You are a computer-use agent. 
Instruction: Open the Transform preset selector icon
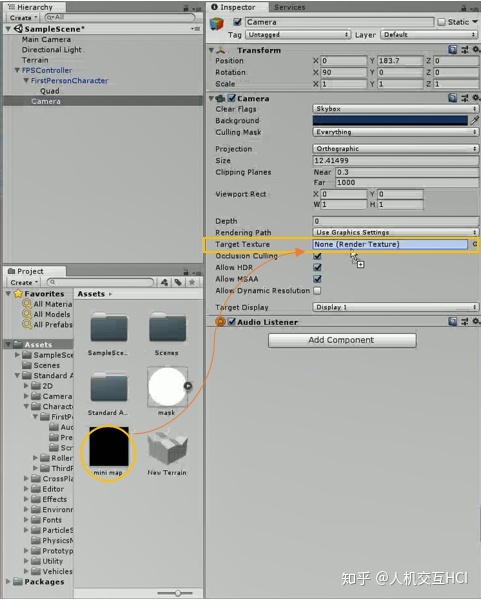[x=465, y=50]
